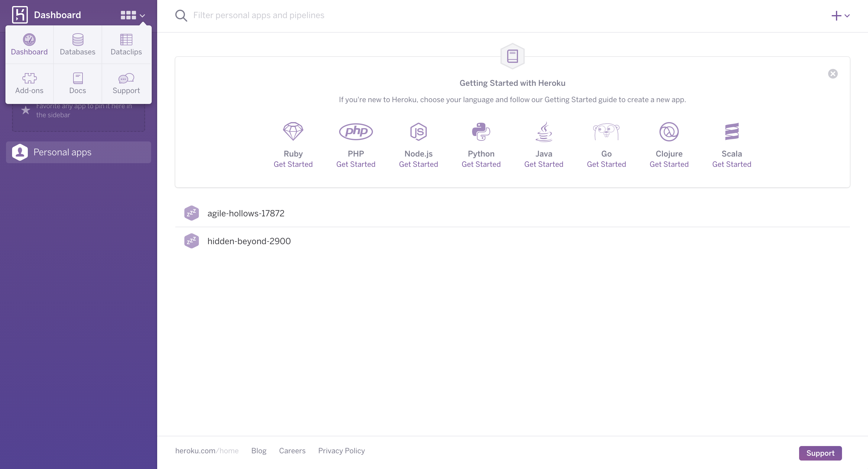Open the plus new-app dropdown
The height and width of the screenshot is (469, 868).
pos(840,15)
